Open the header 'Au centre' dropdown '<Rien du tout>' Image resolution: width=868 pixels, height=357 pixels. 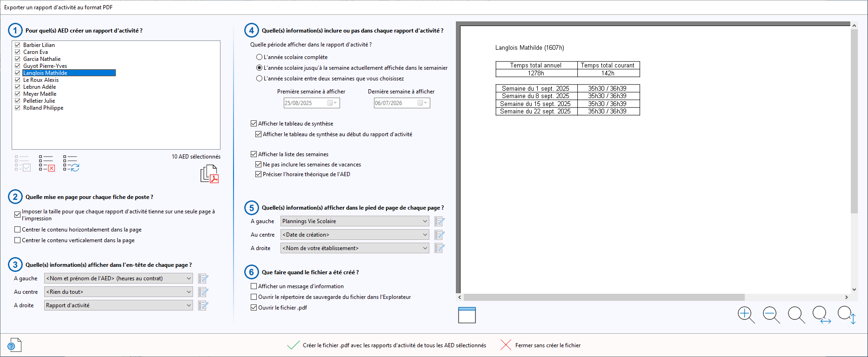click(x=119, y=292)
